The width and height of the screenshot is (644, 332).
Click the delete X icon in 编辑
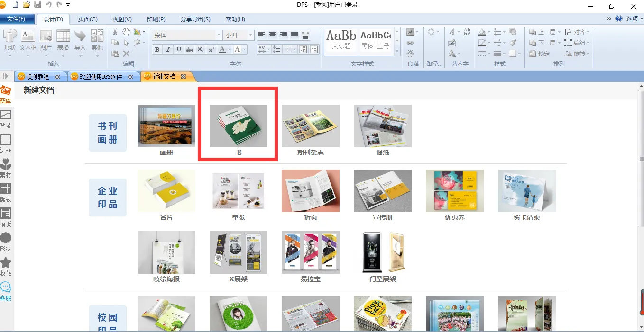click(126, 54)
